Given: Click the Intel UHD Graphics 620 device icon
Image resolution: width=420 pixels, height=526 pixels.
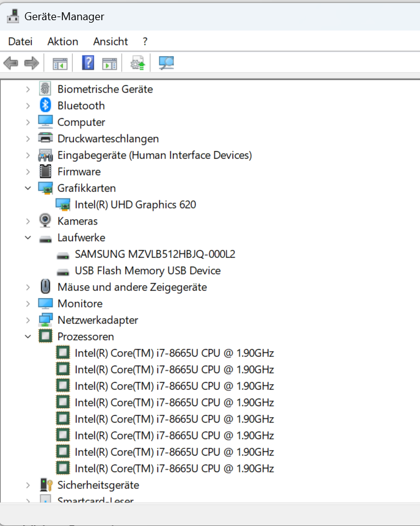Looking at the screenshot, I should pos(63,204).
